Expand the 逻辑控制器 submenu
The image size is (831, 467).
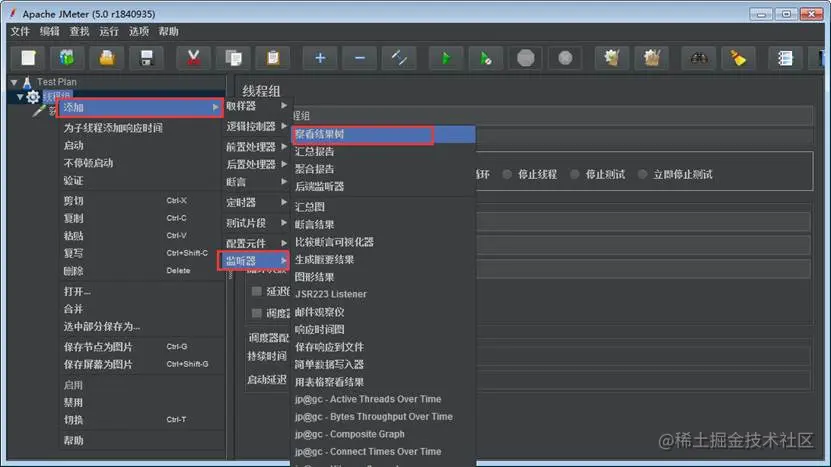[257, 126]
